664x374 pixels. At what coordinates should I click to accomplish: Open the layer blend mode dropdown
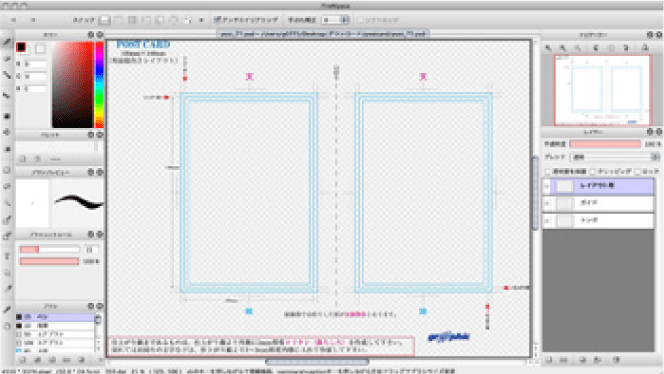coord(615,157)
